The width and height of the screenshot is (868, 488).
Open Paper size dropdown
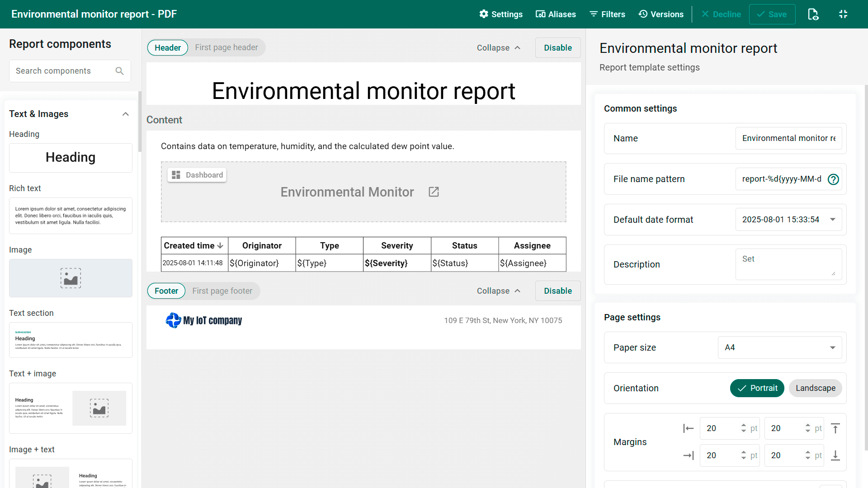tap(779, 347)
